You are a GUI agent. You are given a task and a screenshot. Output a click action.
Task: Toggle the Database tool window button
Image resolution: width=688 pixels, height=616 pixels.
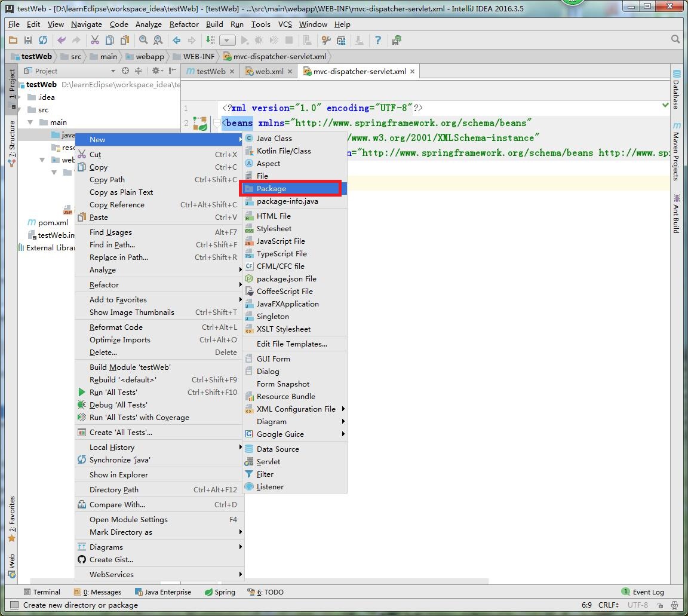(x=676, y=90)
